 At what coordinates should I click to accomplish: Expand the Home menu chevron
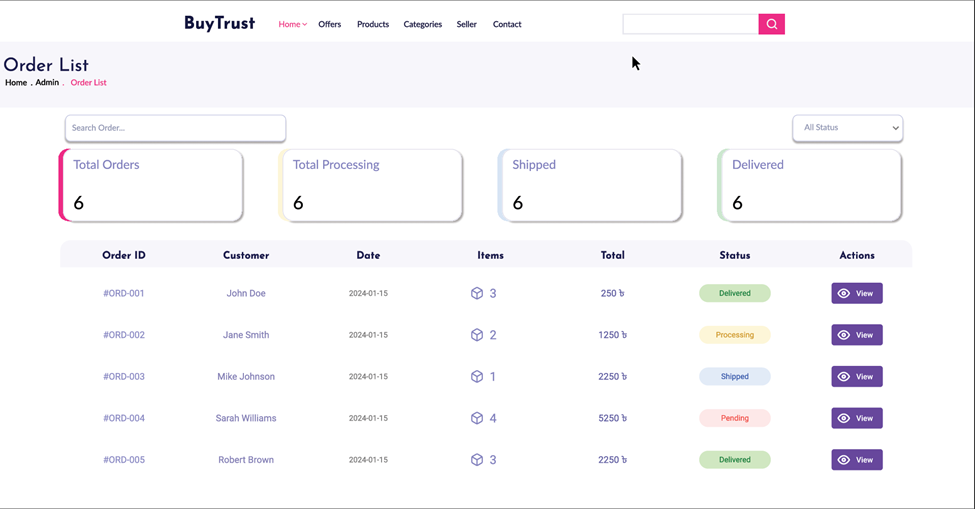pos(305,25)
